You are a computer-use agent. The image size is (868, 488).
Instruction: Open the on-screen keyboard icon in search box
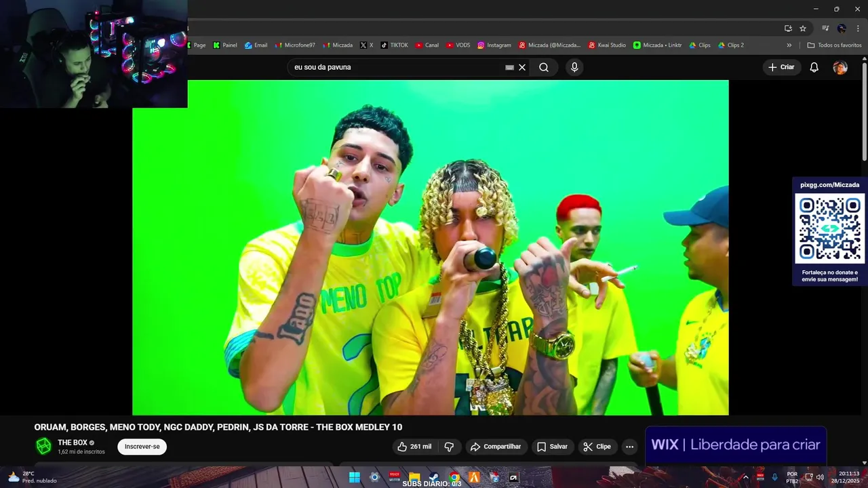(x=509, y=67)
